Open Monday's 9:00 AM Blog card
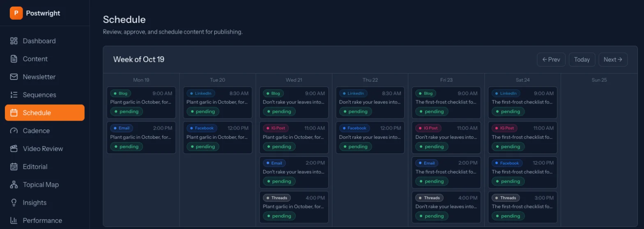 tap(141, 103)
